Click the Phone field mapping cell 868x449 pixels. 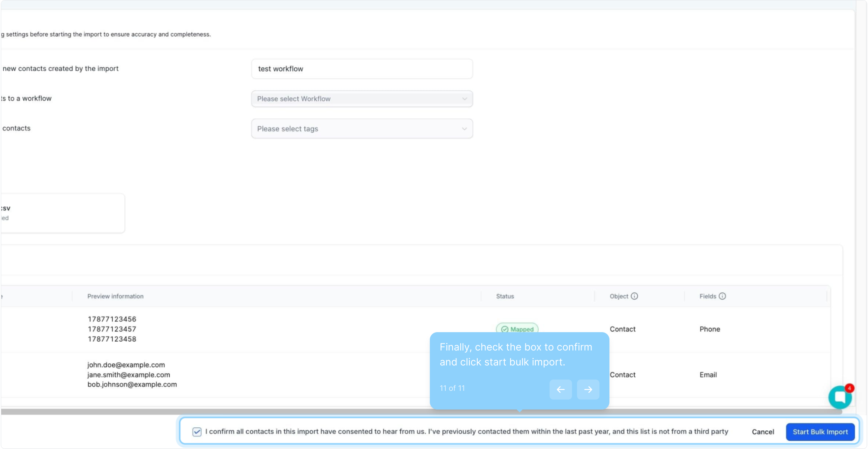point(710,329)
